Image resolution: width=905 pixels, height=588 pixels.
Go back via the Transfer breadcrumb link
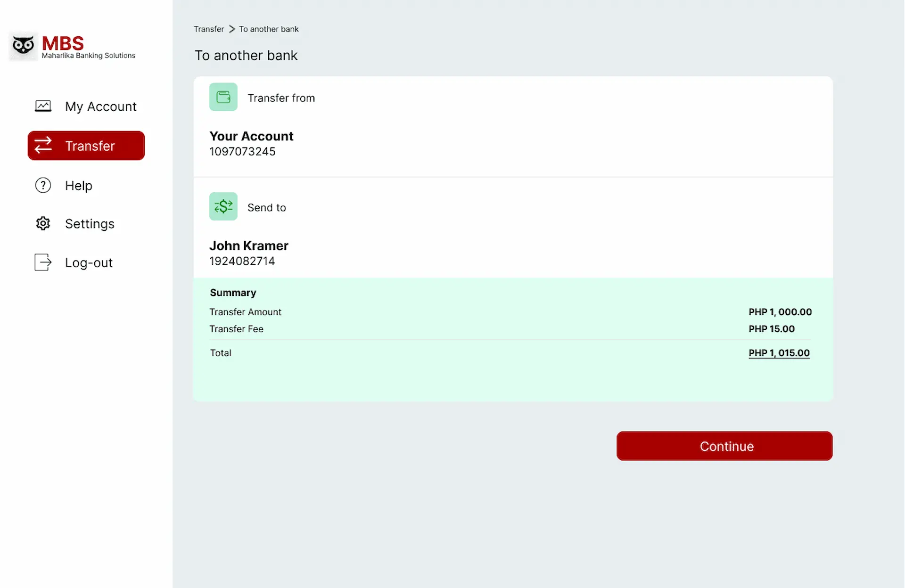pos(209,29)
